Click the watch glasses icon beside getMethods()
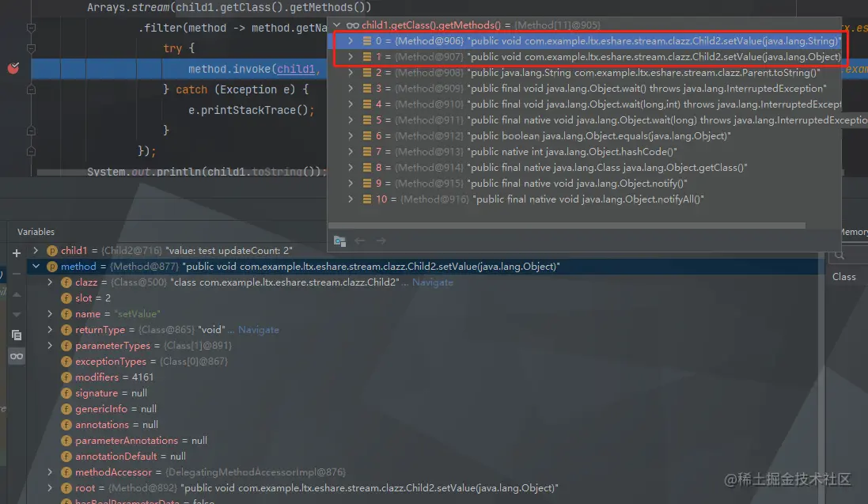The image size is (868, 504). pos(353,25)
